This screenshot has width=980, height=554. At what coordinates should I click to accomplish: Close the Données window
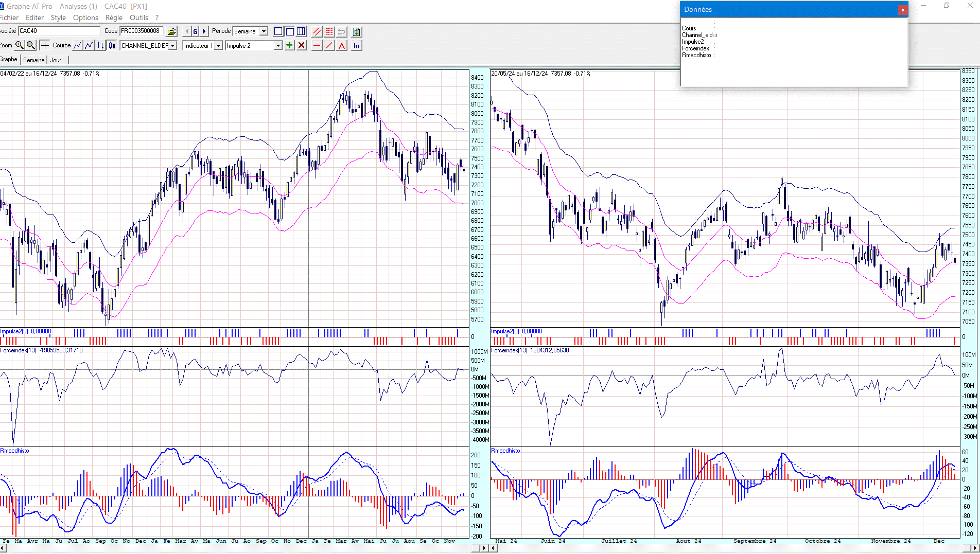pyautogui.click(x=902, y=10)
